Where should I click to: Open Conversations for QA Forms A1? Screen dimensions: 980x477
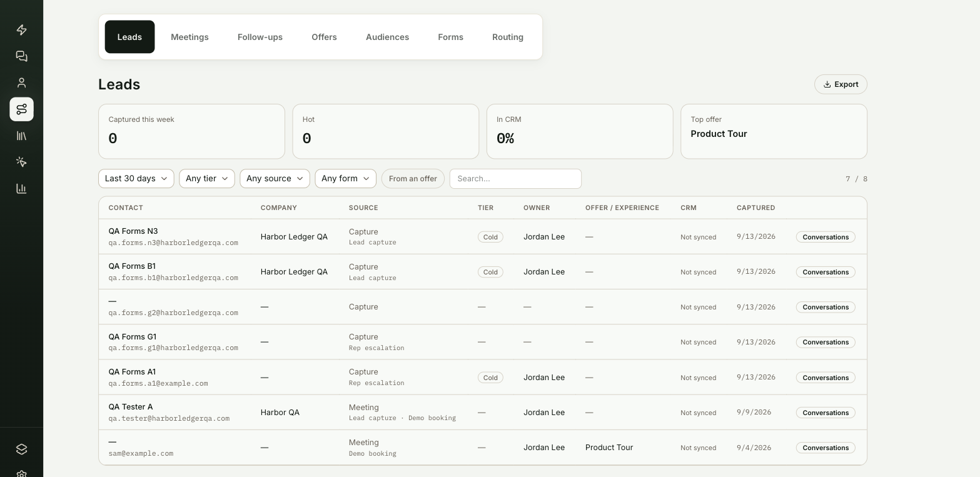[x=826, y=378]
